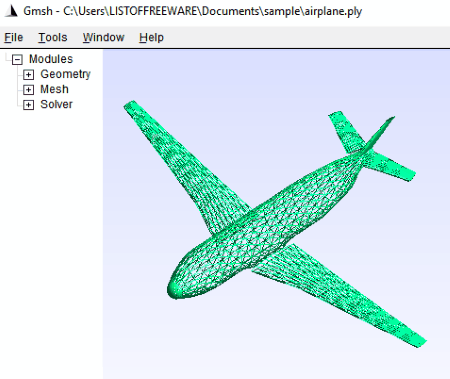Viewport: 450px width, 379px height.
Task: Expand the Mesh node
Action: click(29, 90)
